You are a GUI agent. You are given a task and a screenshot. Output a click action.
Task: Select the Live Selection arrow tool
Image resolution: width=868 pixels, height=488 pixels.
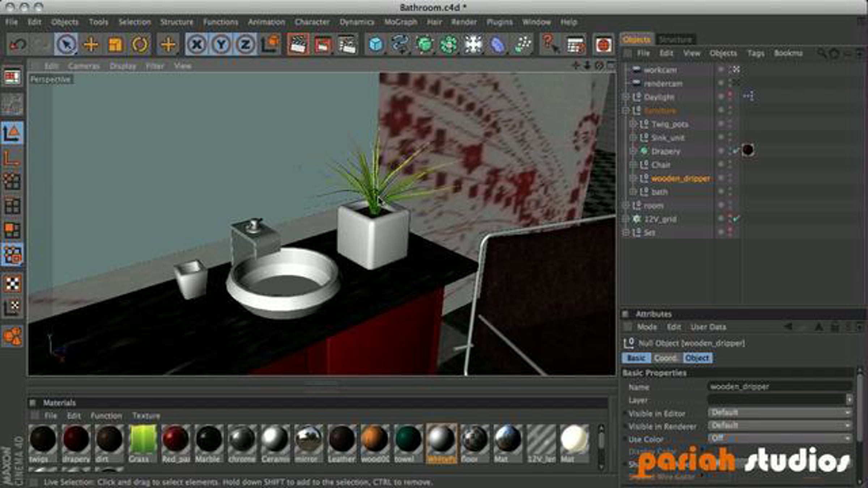pos(66,44)
